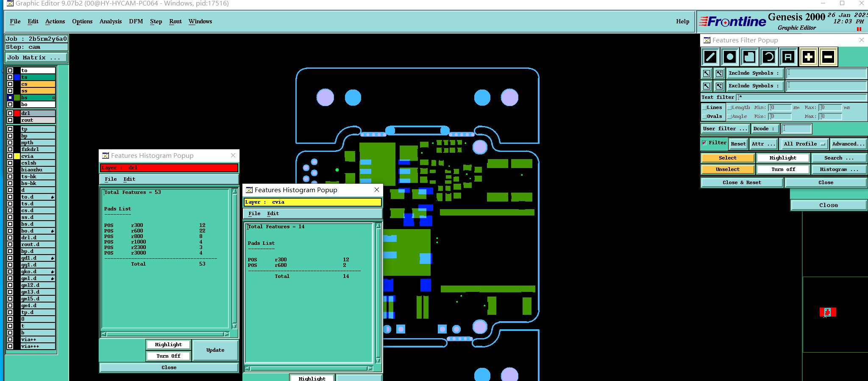
Task: Select the Pads feature type icon
Action: tap(730, 57)
